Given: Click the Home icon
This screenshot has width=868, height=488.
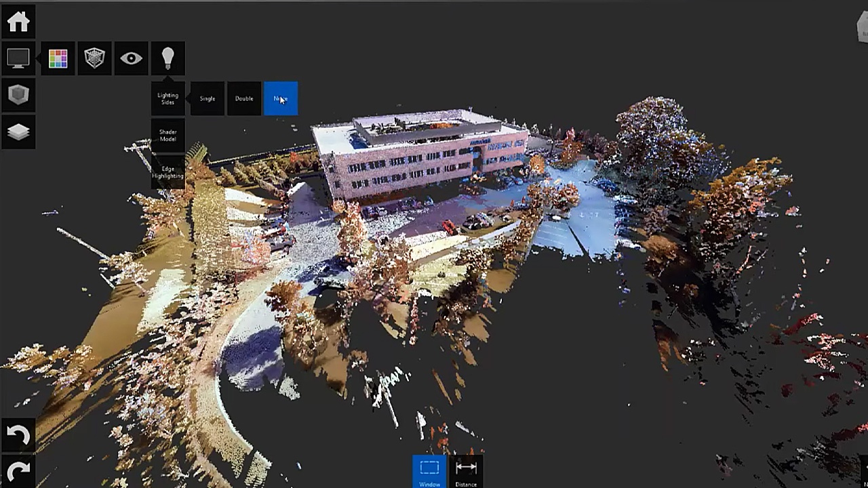Looking at the screenshot, I should (18, 22).
